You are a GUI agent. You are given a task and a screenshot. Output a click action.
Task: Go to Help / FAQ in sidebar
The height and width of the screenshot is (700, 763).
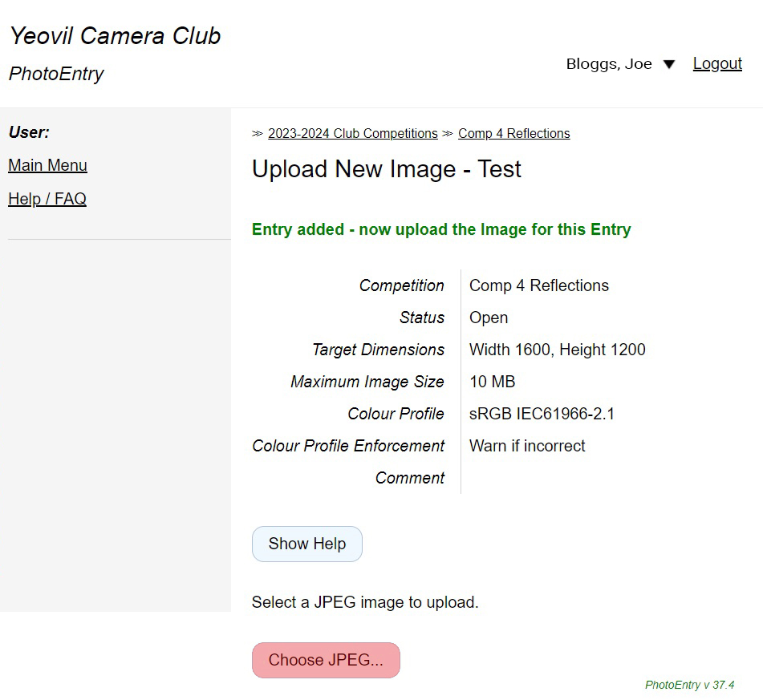47,199
